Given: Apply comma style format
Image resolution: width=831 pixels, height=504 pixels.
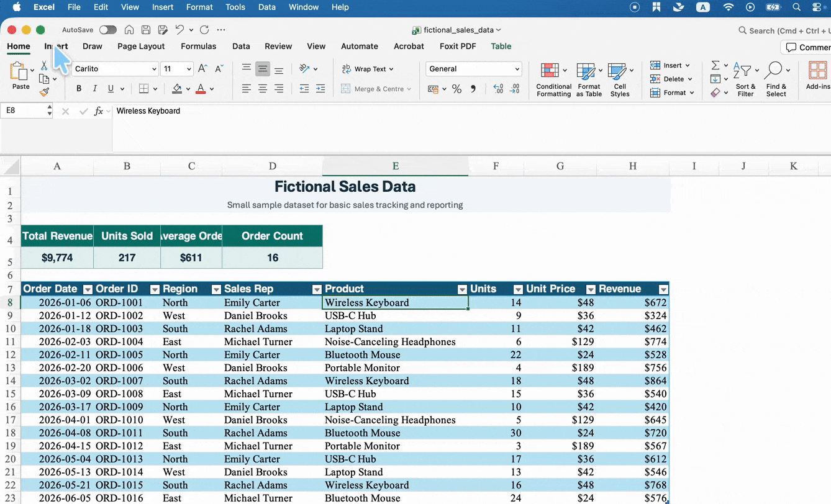Looking at the screenshot, I should pyautogui.click(x=473, y=89).
